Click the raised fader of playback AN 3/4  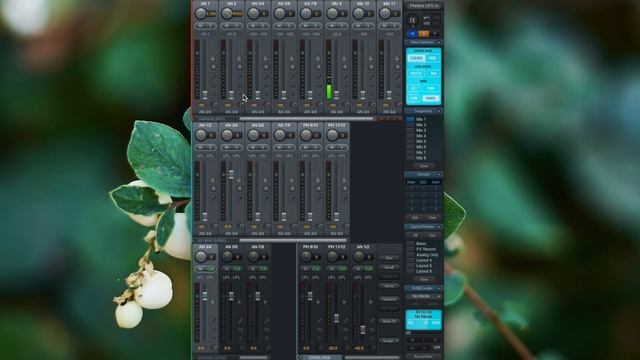coord(231,174)
